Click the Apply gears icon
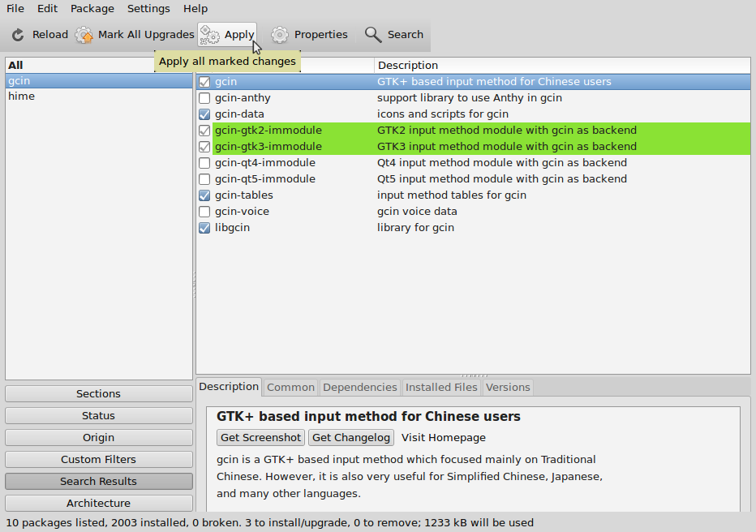Image resolution: width=756 pixels, height=532 pixels. pyautogui.click(x=210, y=35)
